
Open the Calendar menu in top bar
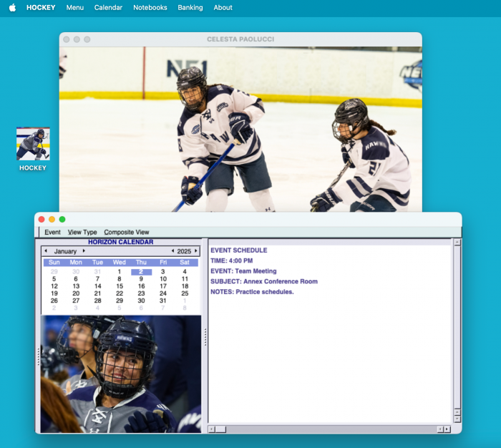coord(108,7)
